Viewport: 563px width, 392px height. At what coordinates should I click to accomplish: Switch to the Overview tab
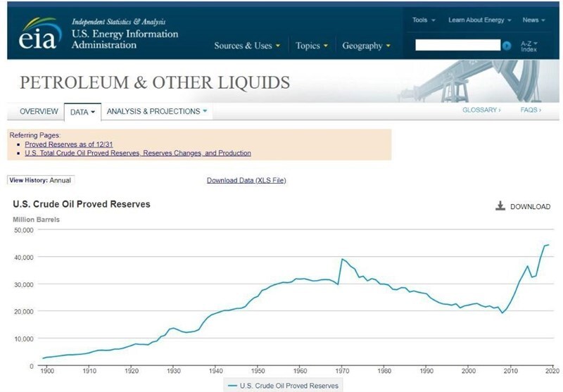[39, 111]
